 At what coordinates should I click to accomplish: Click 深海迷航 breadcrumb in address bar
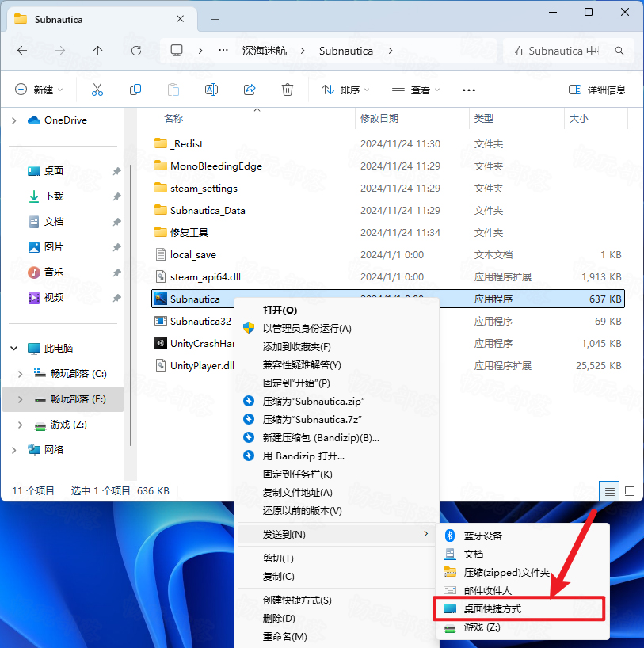pyautogui.click(x=265, y=51)
